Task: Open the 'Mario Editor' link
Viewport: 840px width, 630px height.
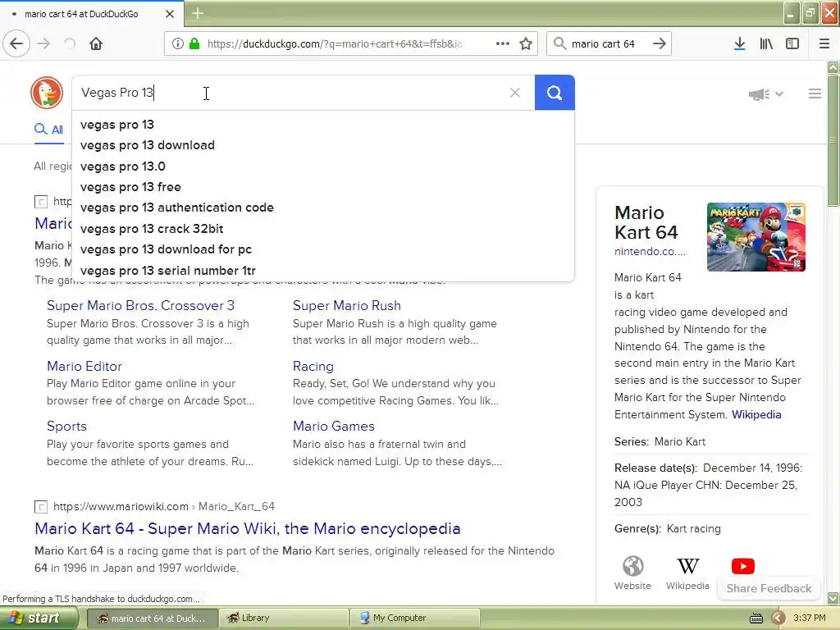Action: point(84,366)
